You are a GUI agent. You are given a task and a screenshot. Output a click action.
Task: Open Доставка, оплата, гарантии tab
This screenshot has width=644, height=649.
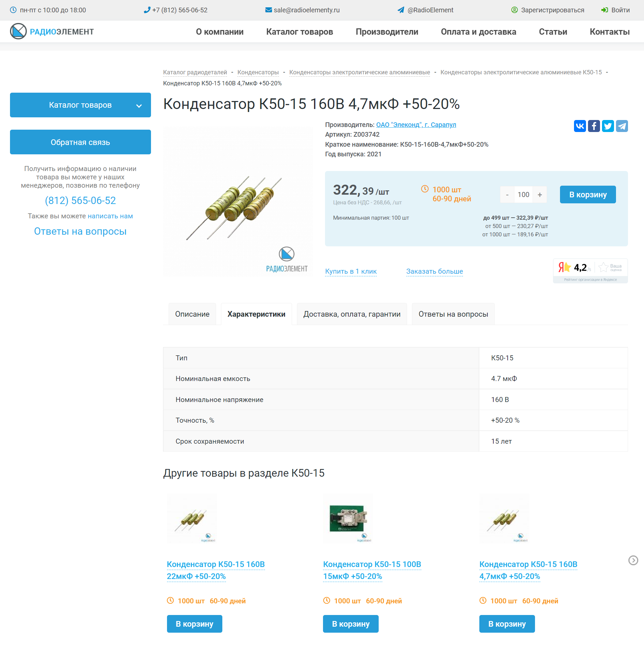click(352, 314)
